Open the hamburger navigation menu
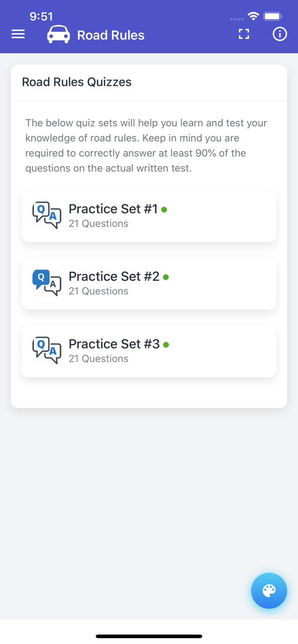 pyautogui.click(x=18, y=34)
